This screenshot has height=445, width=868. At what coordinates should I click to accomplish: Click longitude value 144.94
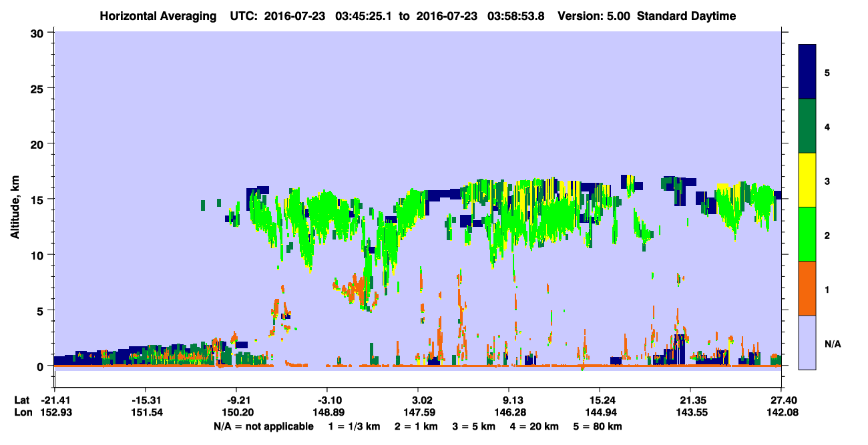600,412
